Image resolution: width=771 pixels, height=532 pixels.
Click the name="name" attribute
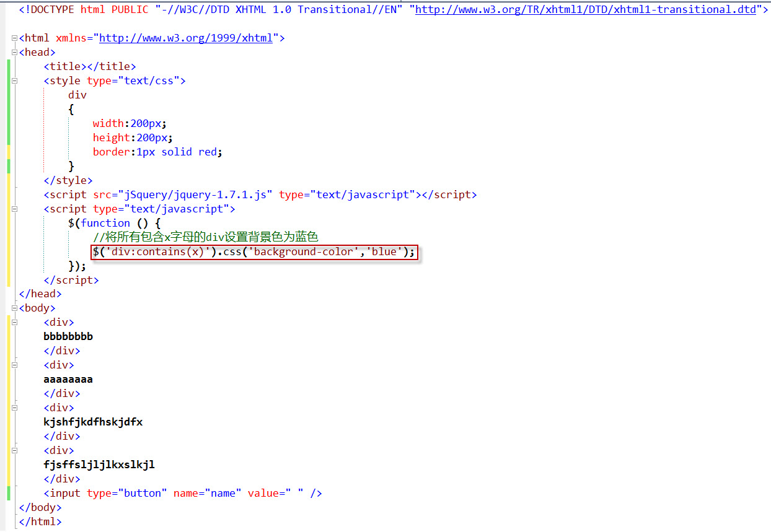[x=208, y=494]
